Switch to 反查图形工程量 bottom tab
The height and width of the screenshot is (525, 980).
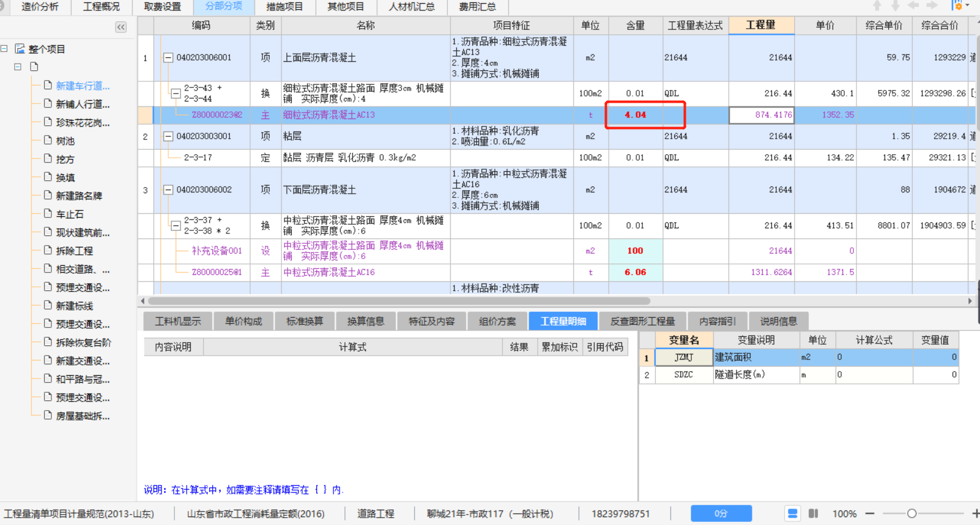coord(642,321)
